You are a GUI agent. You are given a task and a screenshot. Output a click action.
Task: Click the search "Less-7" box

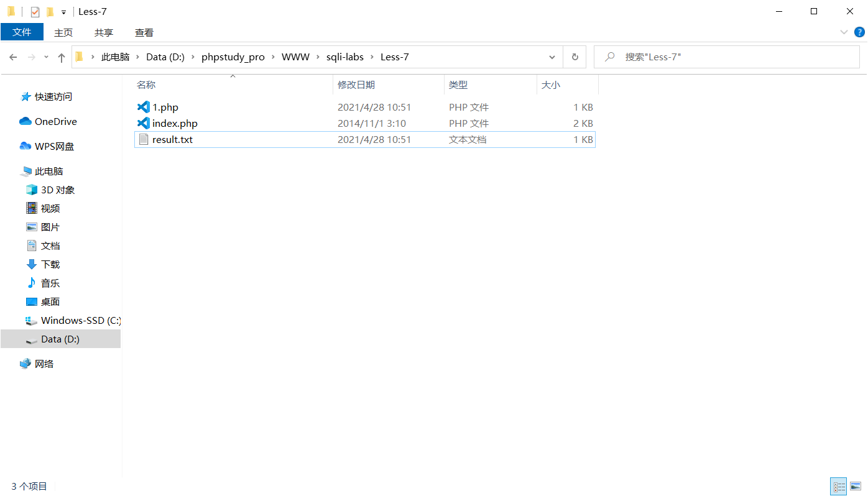[x=727, y=57]
